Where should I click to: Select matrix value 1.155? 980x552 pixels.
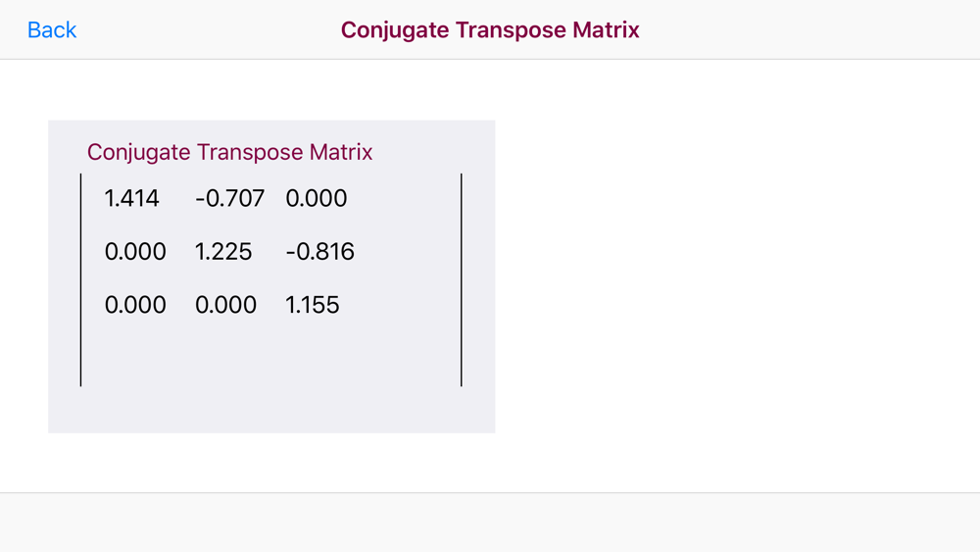[x=313, y=305]
